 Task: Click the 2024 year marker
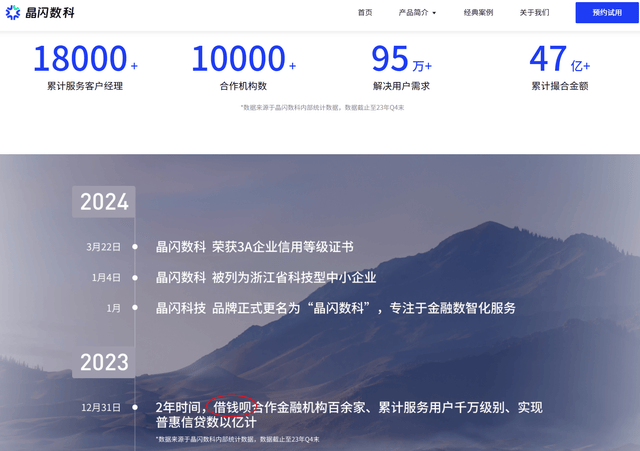pos(104,202)
